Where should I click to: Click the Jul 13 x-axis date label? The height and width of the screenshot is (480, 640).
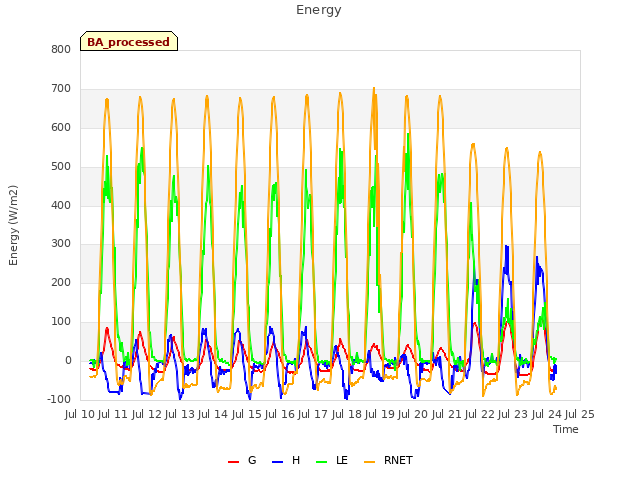click(x=180, y=414)
